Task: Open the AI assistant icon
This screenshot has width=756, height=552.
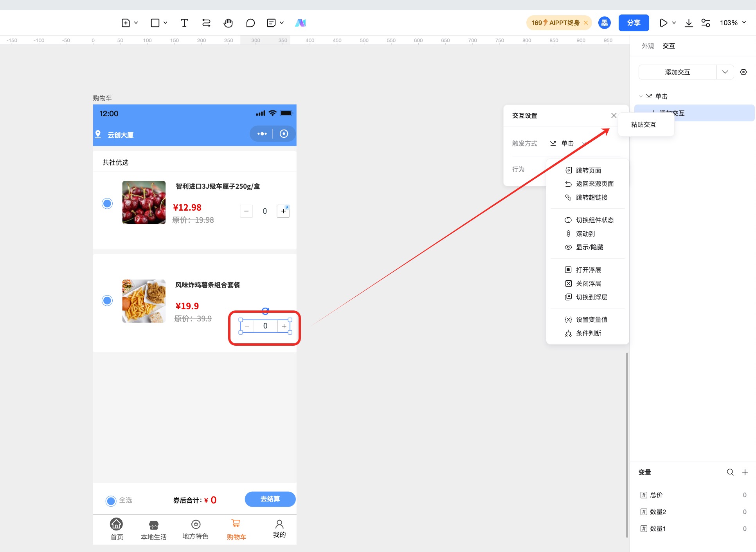Action: [301, 23]
